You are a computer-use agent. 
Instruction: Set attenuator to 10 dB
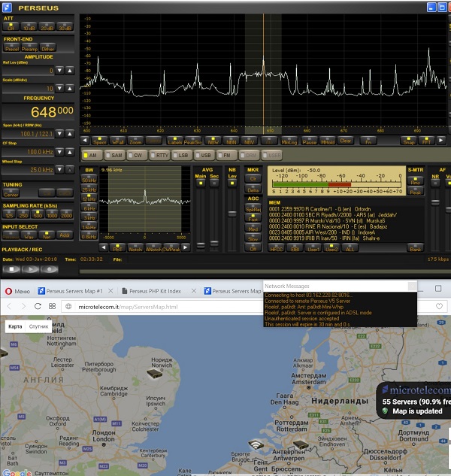click(x=29, y=27)
